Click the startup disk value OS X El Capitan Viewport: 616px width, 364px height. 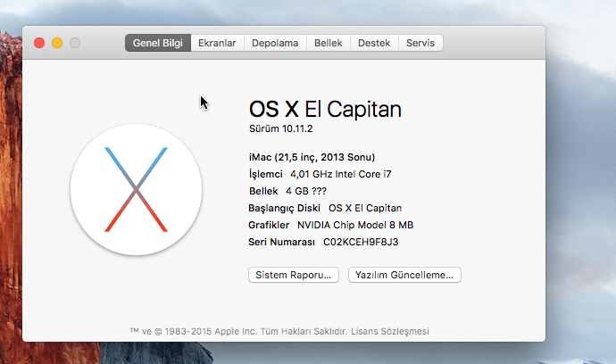click(x=365, y=208)
